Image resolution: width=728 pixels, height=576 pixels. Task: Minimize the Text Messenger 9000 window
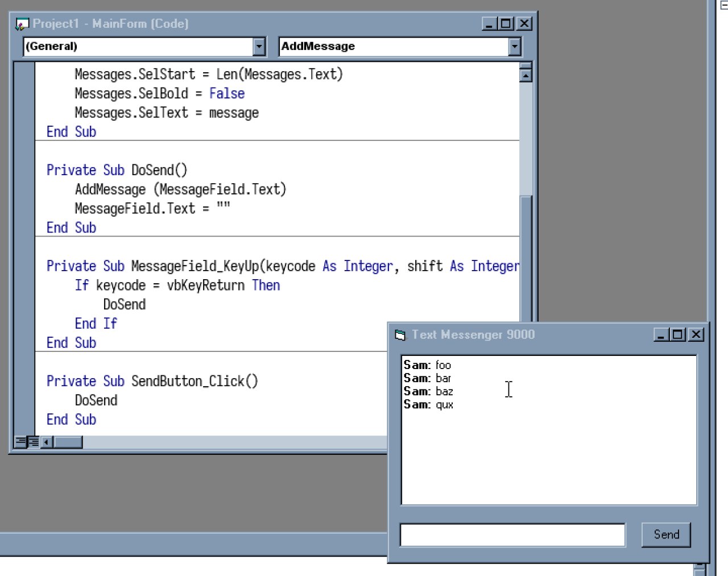pos(661,335)
